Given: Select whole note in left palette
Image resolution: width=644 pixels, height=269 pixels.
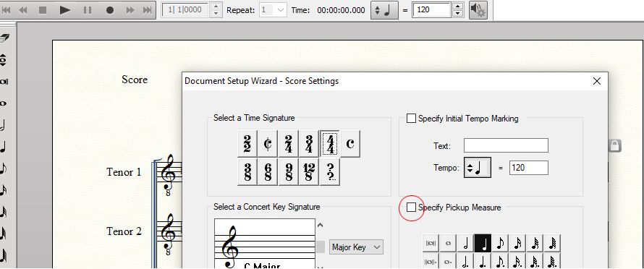Looking at the screenshot, I should point(3,103).
